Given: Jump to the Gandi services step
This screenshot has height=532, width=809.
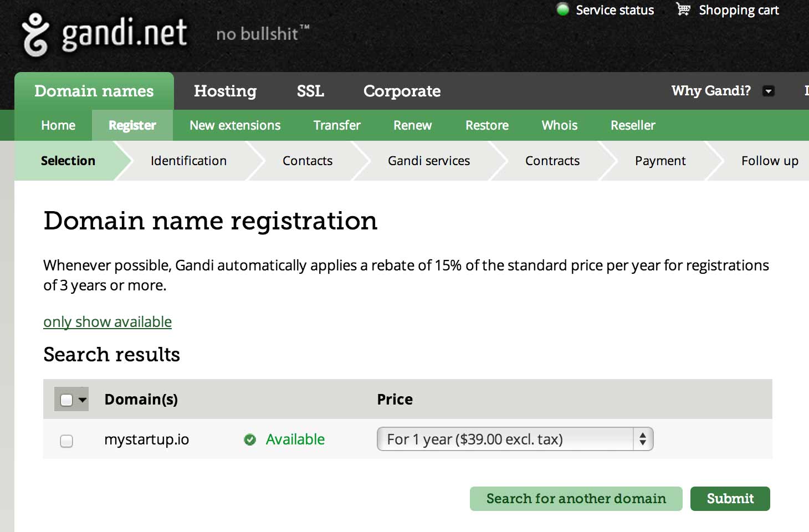Looking at the screenshot, I should [429, 161].
